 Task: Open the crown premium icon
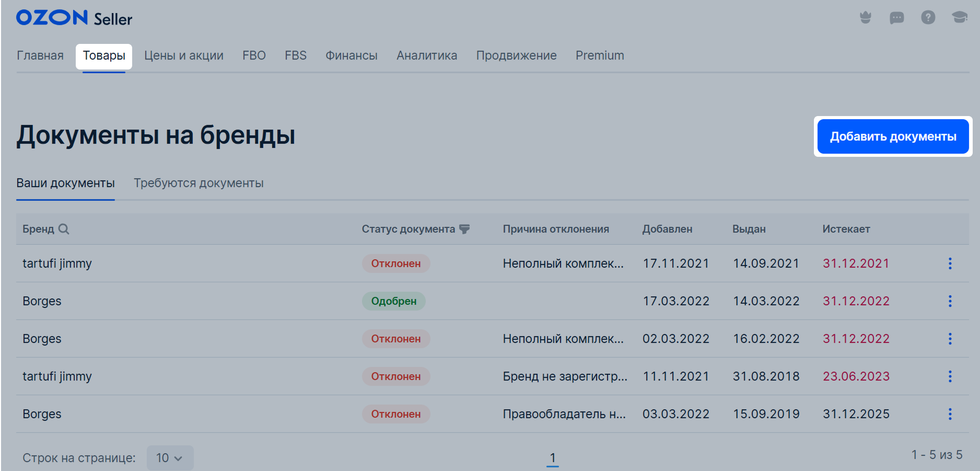866,18
